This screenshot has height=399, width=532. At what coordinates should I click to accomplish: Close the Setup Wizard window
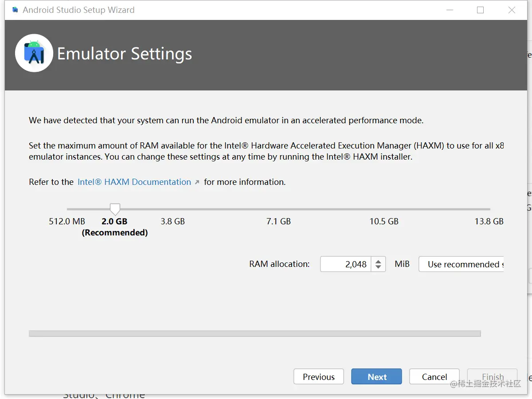pyautogui.click(x=512, y=10)
